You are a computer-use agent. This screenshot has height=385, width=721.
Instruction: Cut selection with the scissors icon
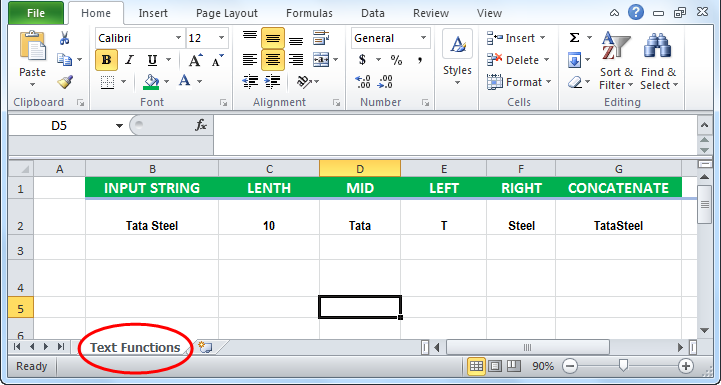[64, 39]
